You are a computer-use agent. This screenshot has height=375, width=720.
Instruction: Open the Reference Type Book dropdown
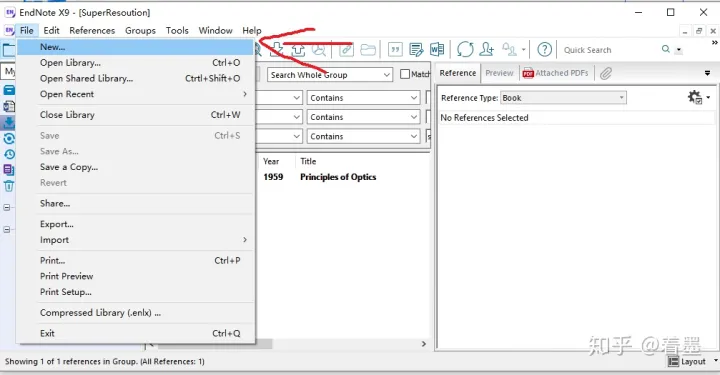(x=563, y=98)
